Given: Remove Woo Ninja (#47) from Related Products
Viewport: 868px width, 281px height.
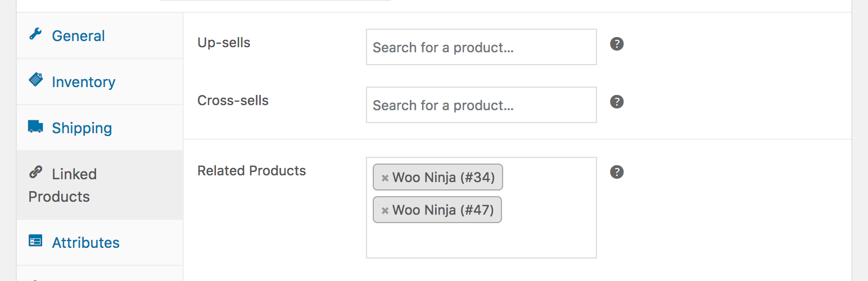Looking at the screenshot, I should [x=385, y=211].
